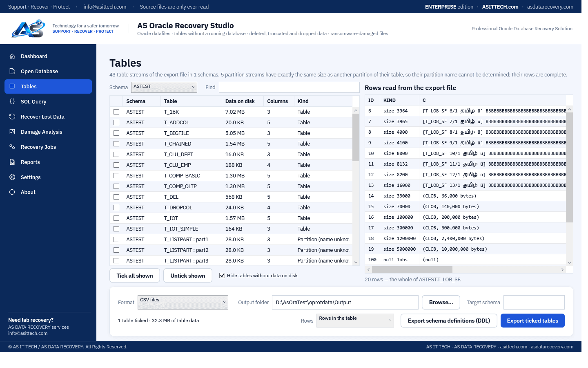Tick the checkbox for T_CLU_EMP table

116,165
